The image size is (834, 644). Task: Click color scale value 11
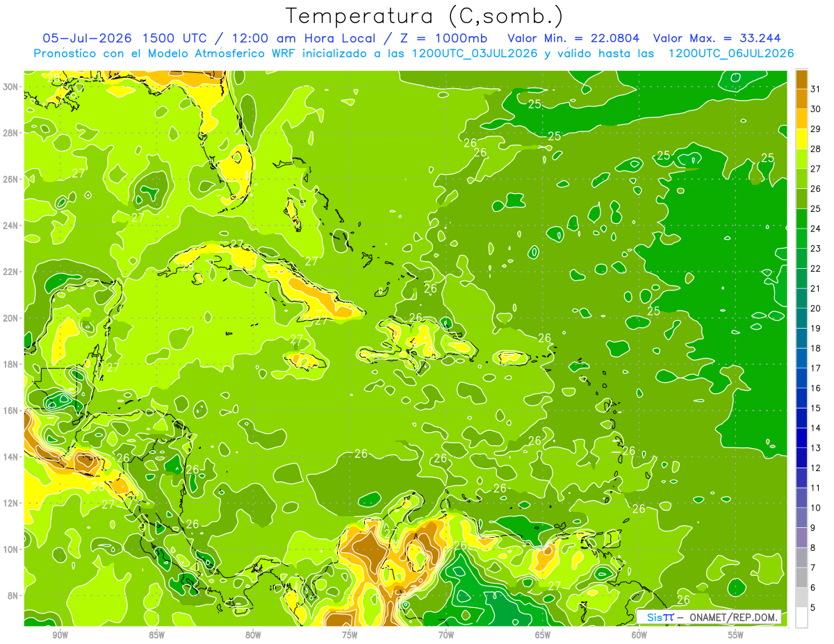[816, 488]
